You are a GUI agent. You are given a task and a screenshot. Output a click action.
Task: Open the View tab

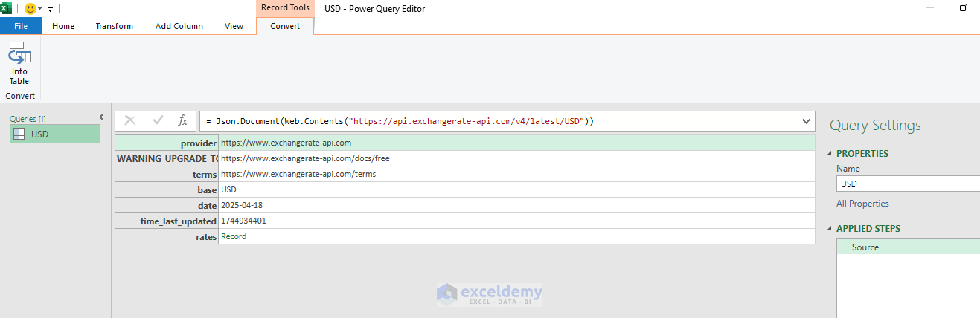pos(234,26)
